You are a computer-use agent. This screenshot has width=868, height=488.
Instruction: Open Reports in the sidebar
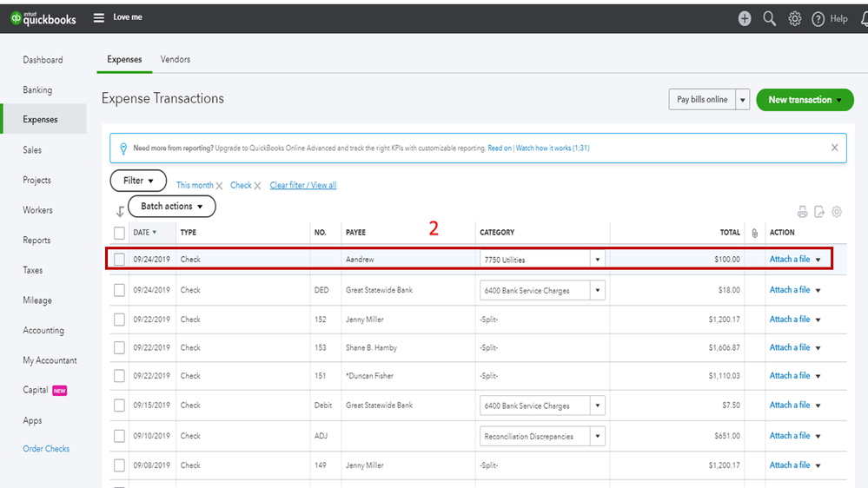[36, 241]
